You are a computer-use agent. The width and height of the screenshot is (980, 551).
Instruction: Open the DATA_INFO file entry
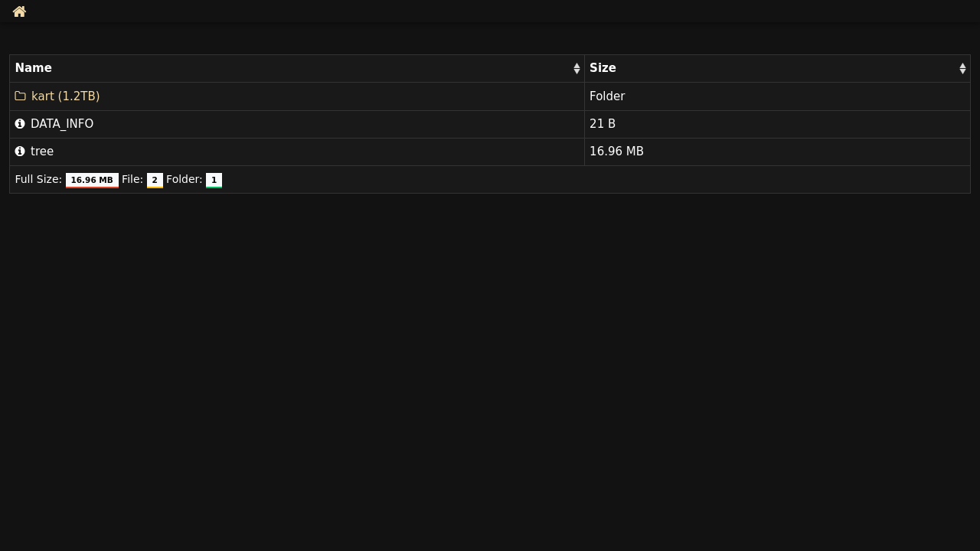click(x=62, y=124)
